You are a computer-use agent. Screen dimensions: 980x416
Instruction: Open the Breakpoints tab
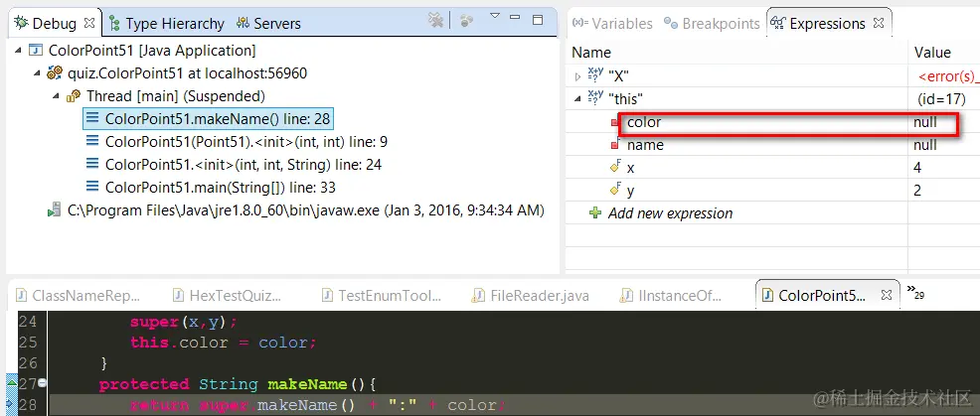point(712,24)
